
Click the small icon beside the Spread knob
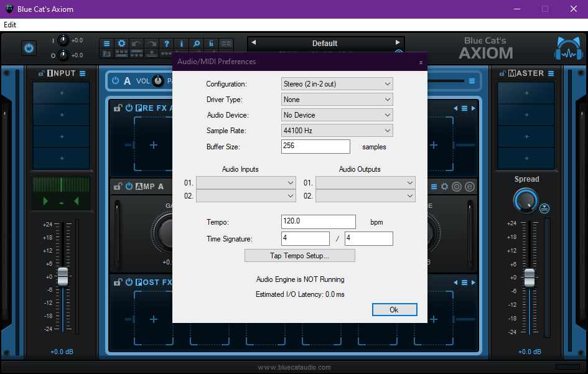tap(544, 208)
